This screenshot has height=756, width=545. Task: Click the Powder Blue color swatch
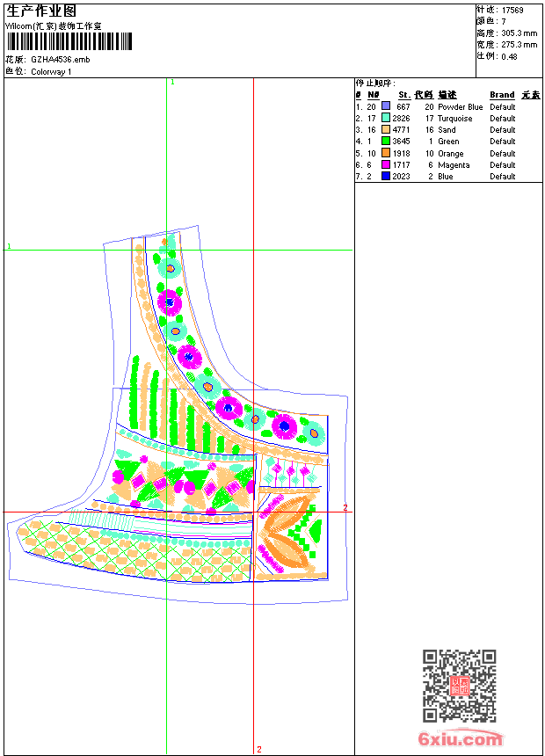point(386,106)
